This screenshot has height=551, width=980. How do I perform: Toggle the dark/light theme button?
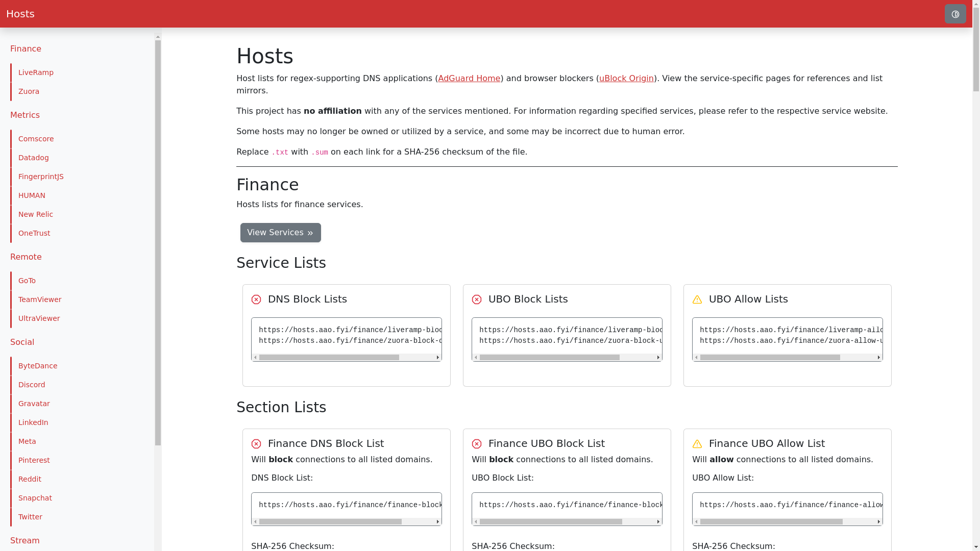tap(955, 14)
